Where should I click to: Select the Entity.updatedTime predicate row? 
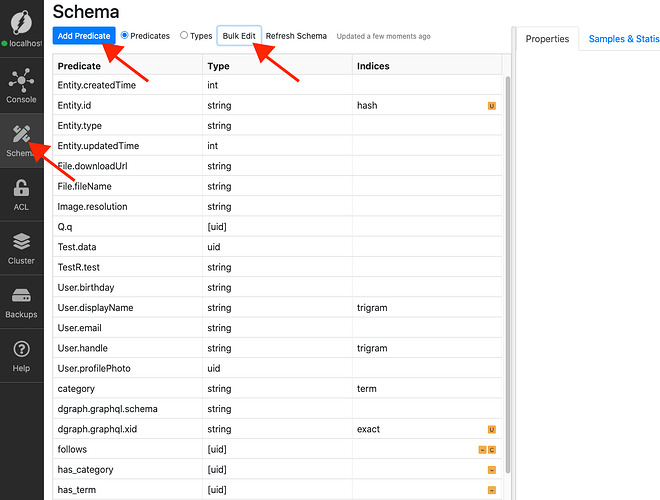pos(277,146)
